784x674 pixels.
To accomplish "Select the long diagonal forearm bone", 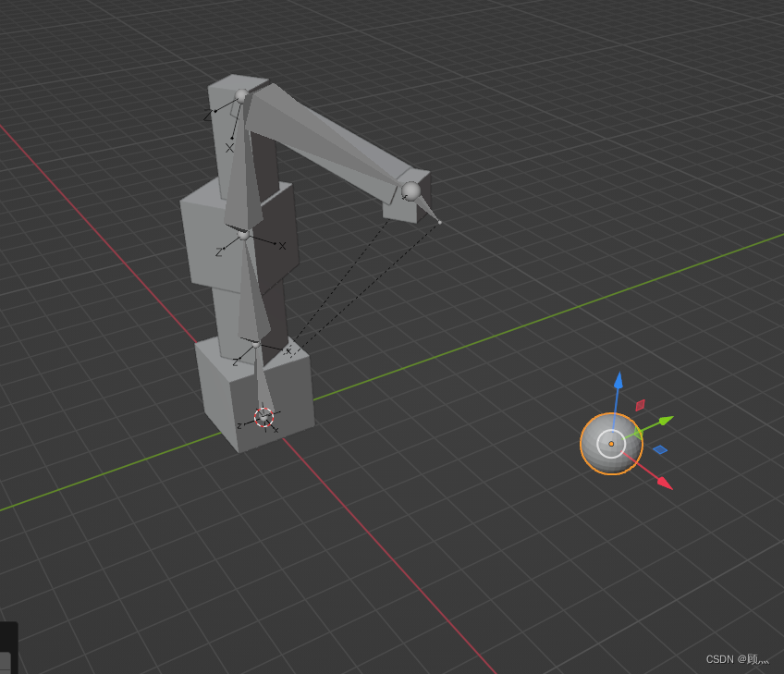I will [x=320, y=138].
